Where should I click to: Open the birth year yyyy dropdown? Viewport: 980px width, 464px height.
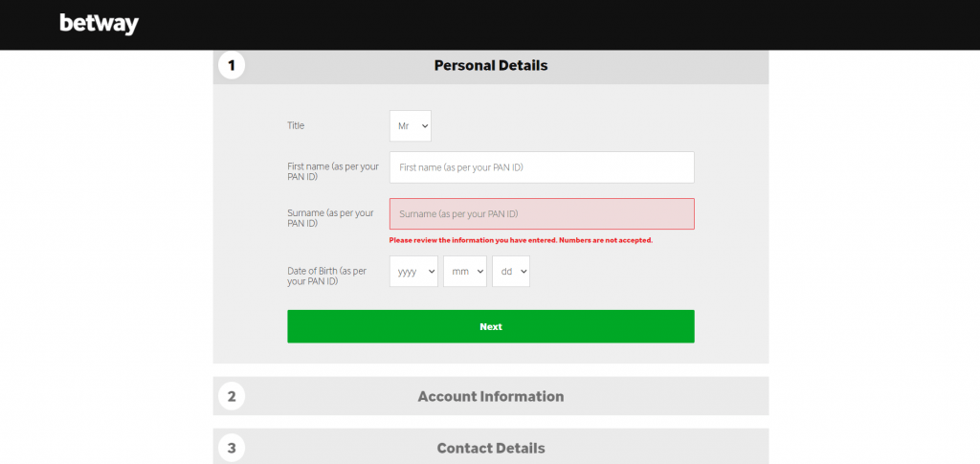pos(413,272)
